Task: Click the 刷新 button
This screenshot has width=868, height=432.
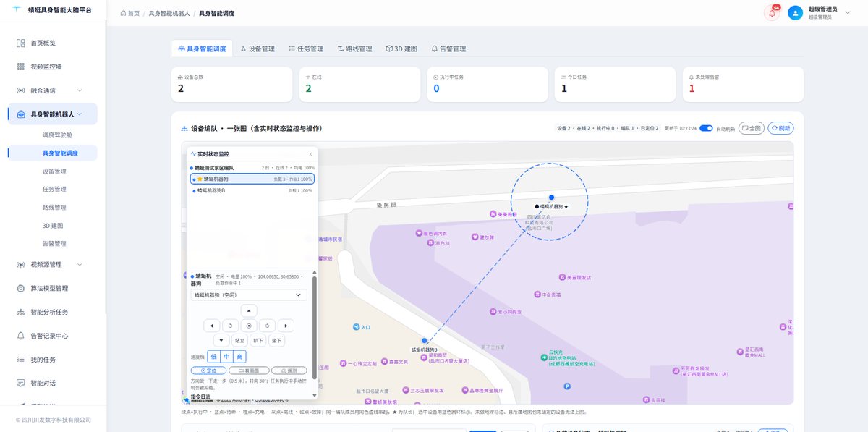Action: 780,128
